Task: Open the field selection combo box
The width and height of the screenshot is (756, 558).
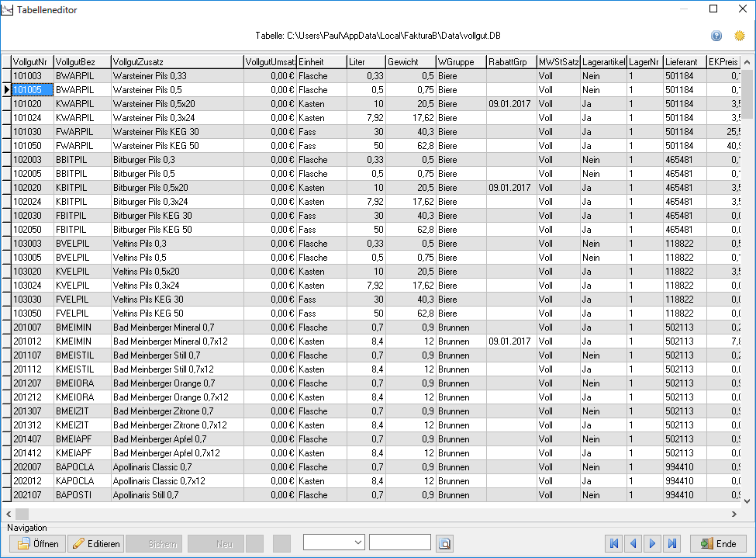Action: [333, 542]
